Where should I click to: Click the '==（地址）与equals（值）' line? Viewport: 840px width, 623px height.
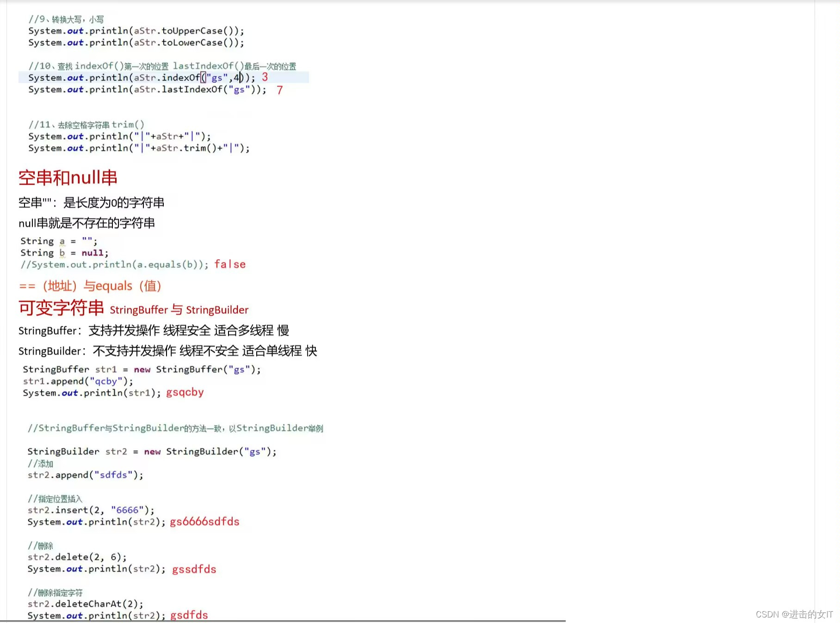90,286
